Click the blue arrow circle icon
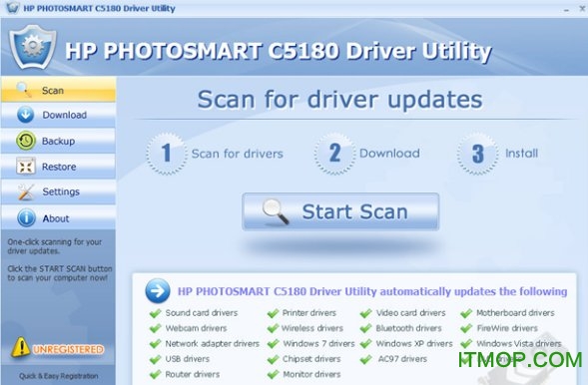Viewport: 588px width, 385px height. click(x=158, y=290)
